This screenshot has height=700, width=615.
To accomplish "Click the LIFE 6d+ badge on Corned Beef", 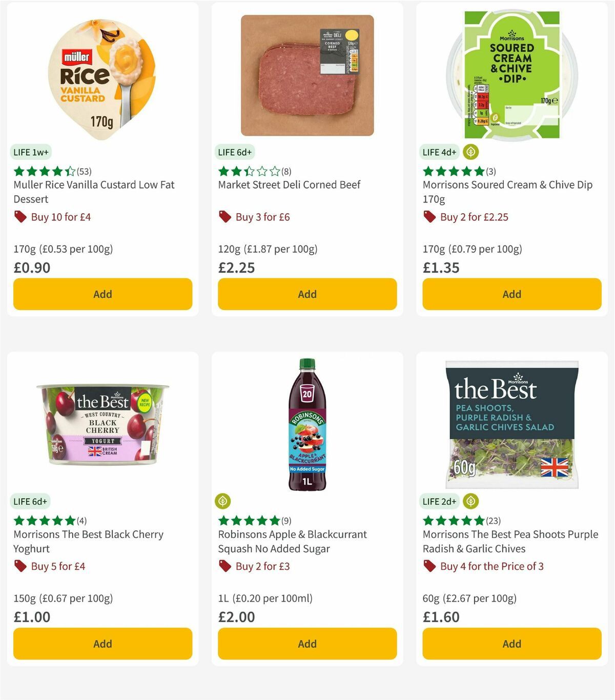I will pos(234,152).
